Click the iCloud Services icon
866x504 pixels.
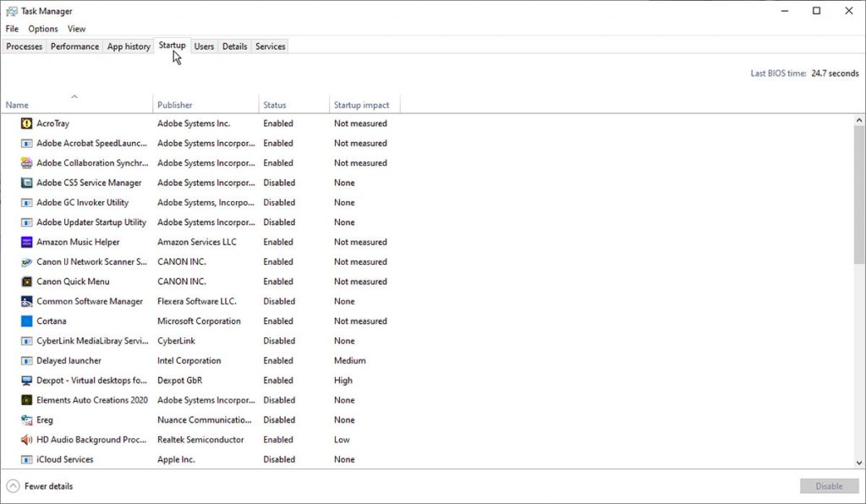(27, 460)
